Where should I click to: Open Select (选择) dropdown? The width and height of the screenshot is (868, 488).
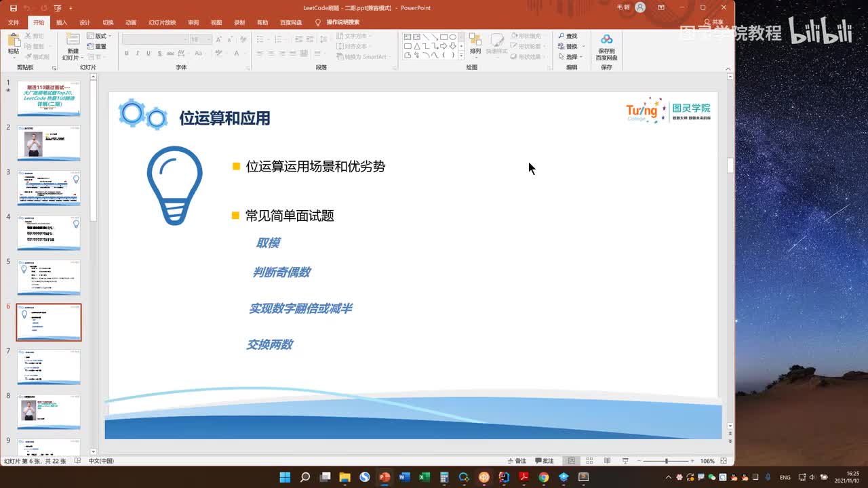[x=570, y=57]
